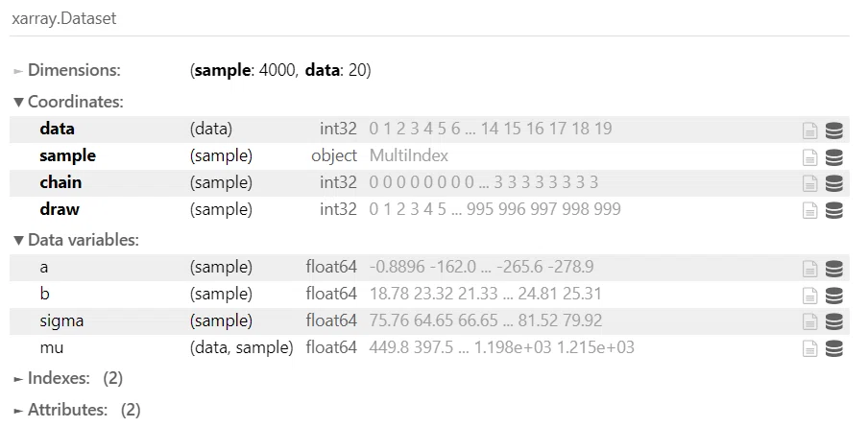Open database icon for chain coordinate
The height and width of the screenshot is (427, 868).
pos(834,183)
